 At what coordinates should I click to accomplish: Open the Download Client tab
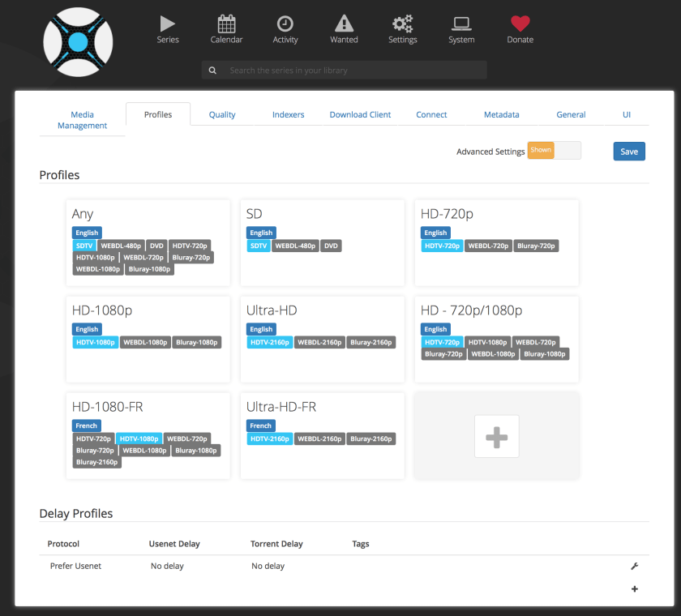point(360,115)
